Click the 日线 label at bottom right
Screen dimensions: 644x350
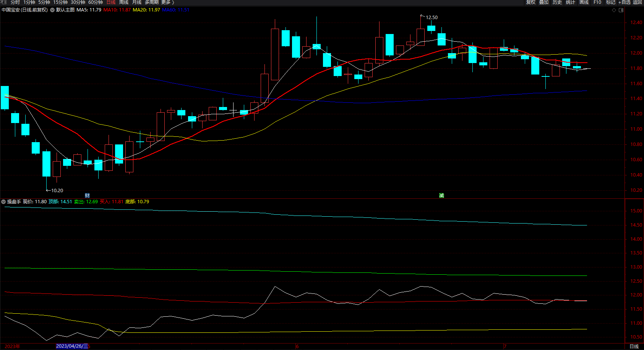(634, 346)
